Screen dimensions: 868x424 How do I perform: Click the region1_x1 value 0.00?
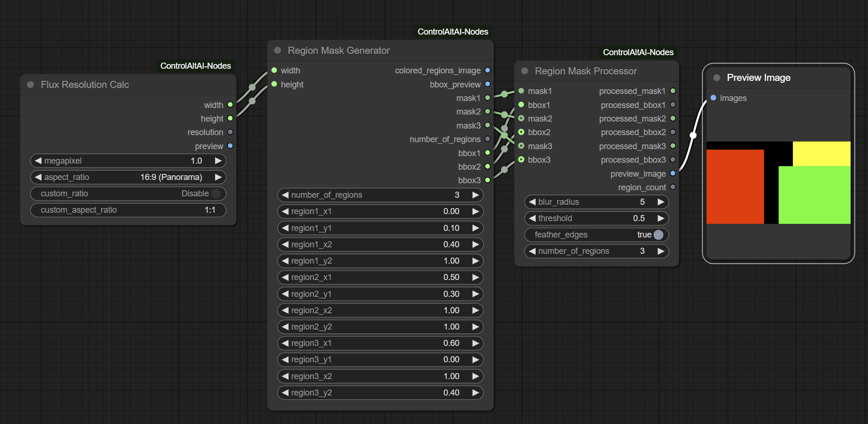pos(452,211)
